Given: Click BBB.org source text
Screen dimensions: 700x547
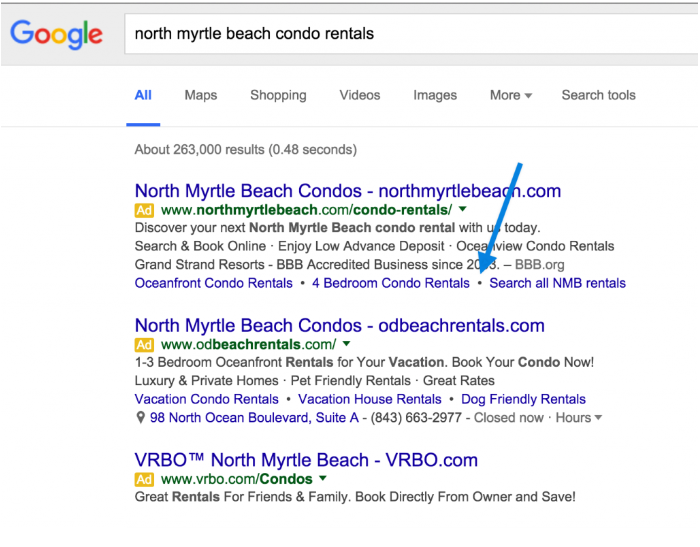Looking at the screenshot, I should tap(540, 265).
